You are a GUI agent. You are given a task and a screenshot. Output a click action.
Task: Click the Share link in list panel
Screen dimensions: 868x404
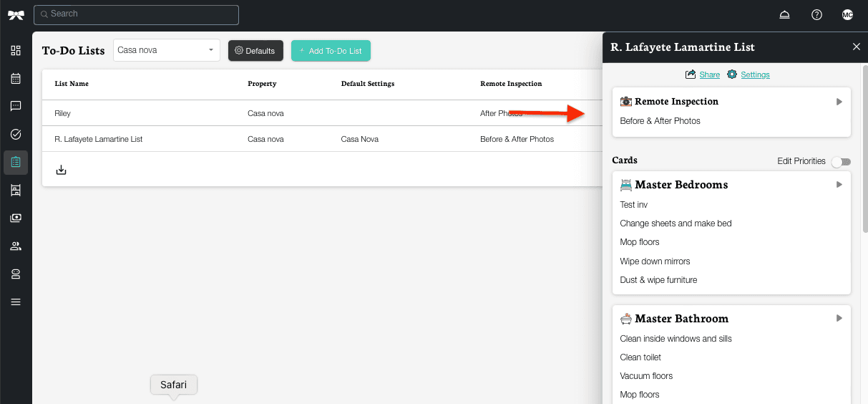[x=708, y=74]
